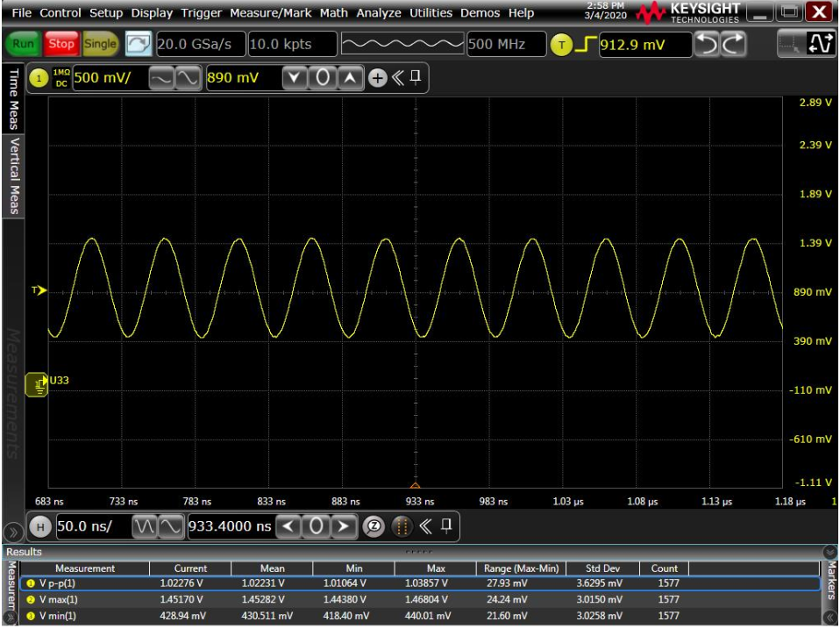
Task: Open the Demos menu
Action: point(480,13)
